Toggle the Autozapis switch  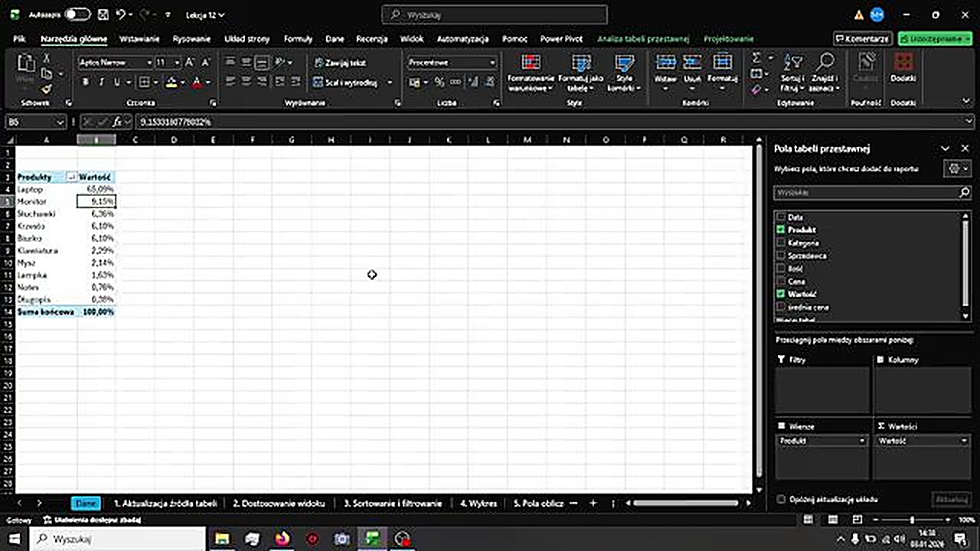click(77, 15)
